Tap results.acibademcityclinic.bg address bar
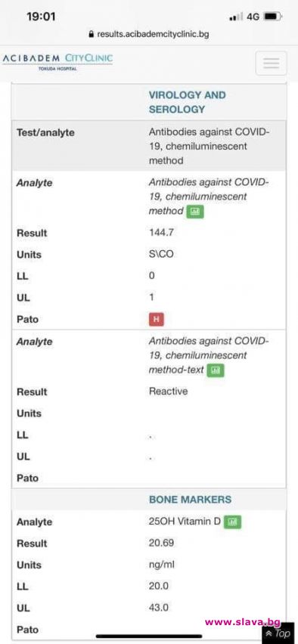 149,35
